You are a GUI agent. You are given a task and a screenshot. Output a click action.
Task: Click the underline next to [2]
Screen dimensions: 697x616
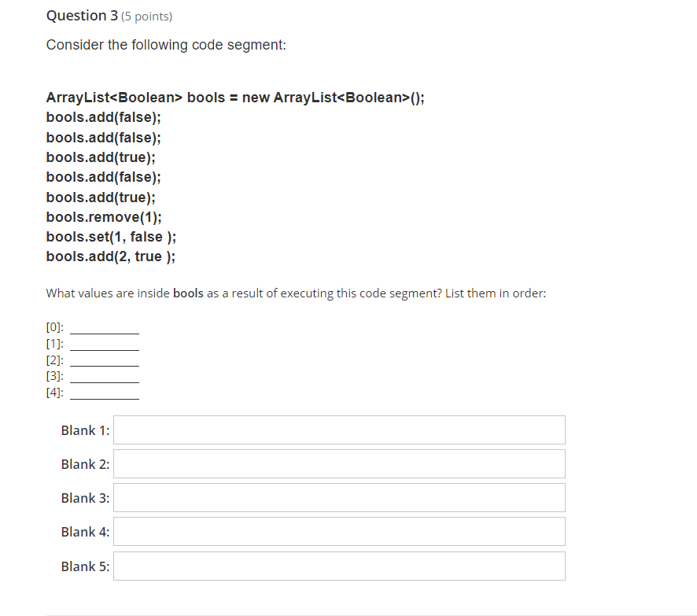click(x=104, y=363)
